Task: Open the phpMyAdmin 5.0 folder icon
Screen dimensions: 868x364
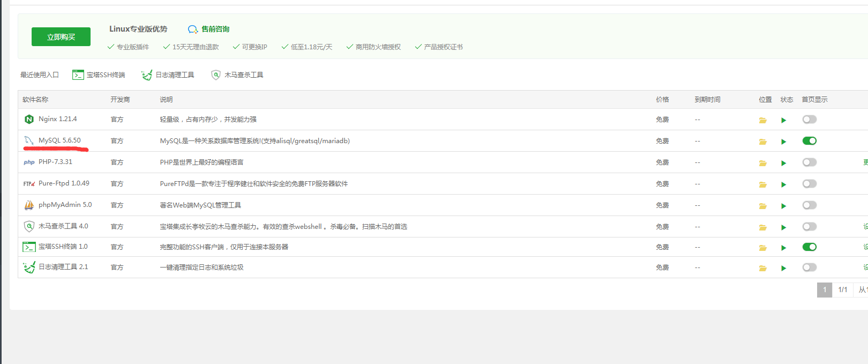Action: pos(762,206)
